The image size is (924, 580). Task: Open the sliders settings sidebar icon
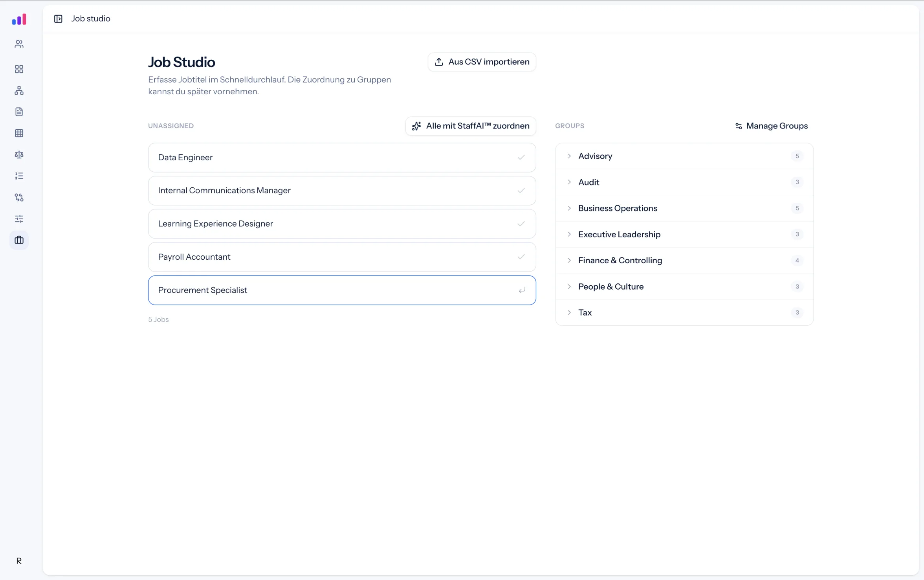coord(19,219)
